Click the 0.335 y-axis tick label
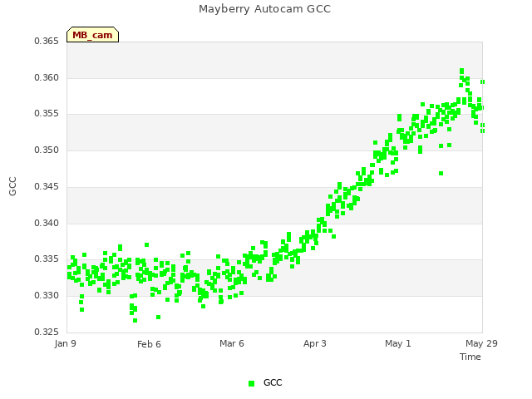 tap(47, 259)
